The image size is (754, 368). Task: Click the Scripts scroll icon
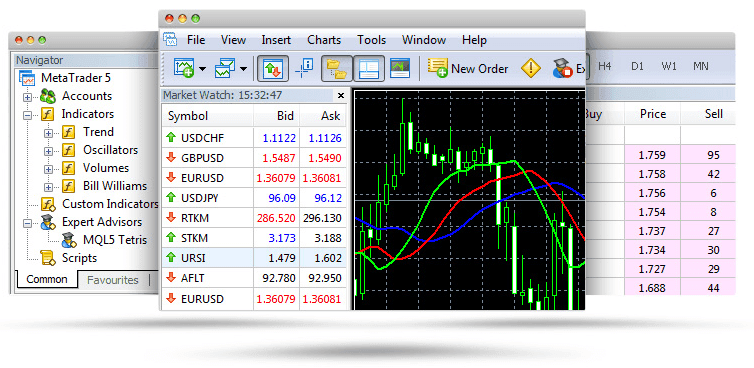(x=48, y=258)
